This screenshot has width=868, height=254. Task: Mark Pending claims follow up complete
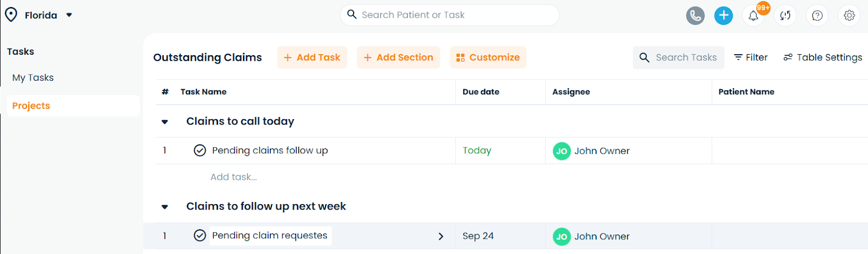point(200,151)
